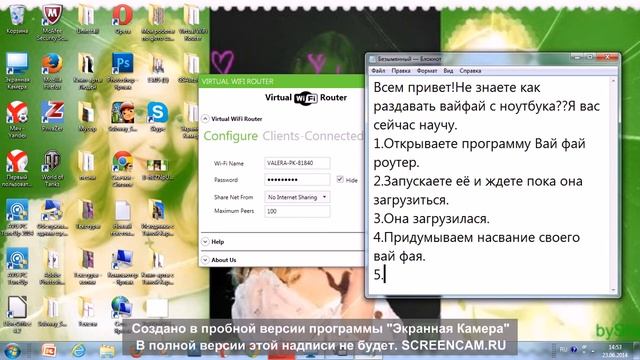The width and height of the screenshot is (640, 360).
Task: Open PowerPoint from the taskbar
Action: pos(49,351)
